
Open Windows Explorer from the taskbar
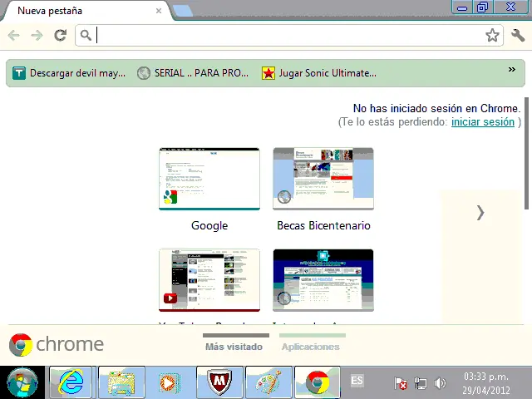121,382
